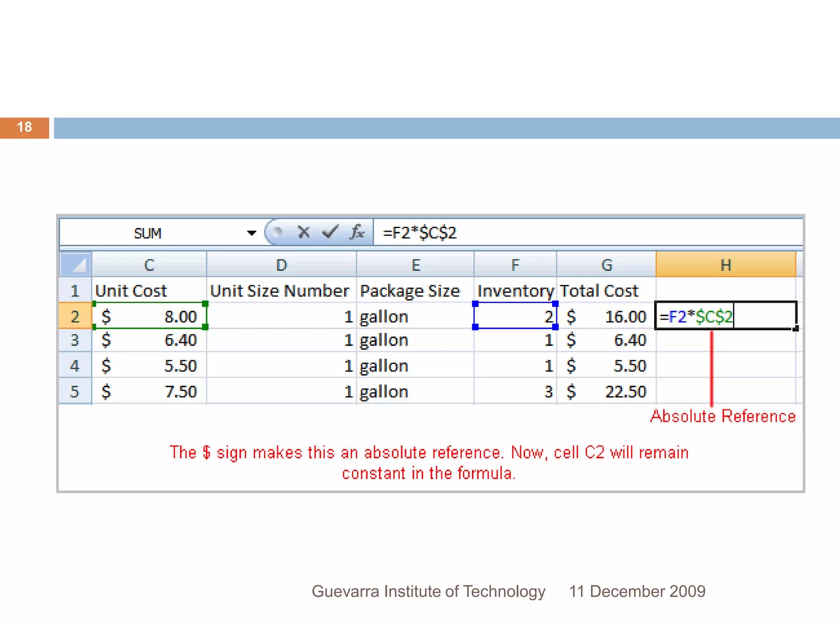Screen dimensions: 840x630
Task: Select the highlighted column H header
Action: [725, 265]
